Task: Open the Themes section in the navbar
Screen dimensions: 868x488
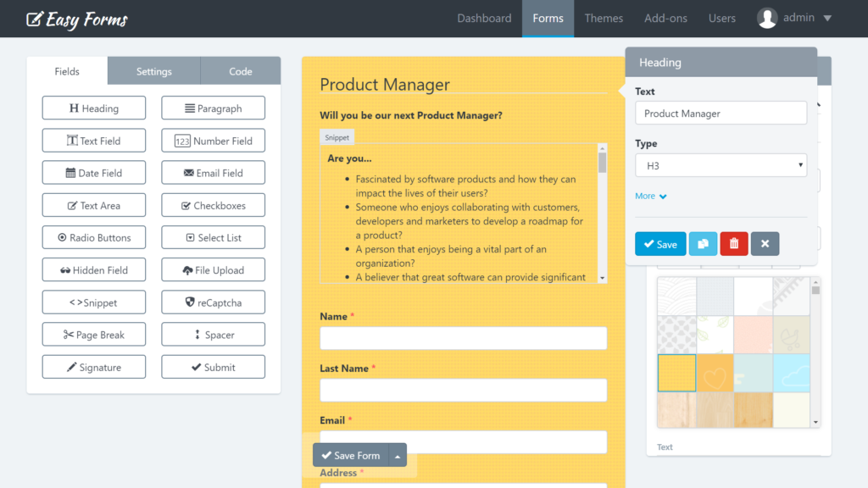Action: 604,18
